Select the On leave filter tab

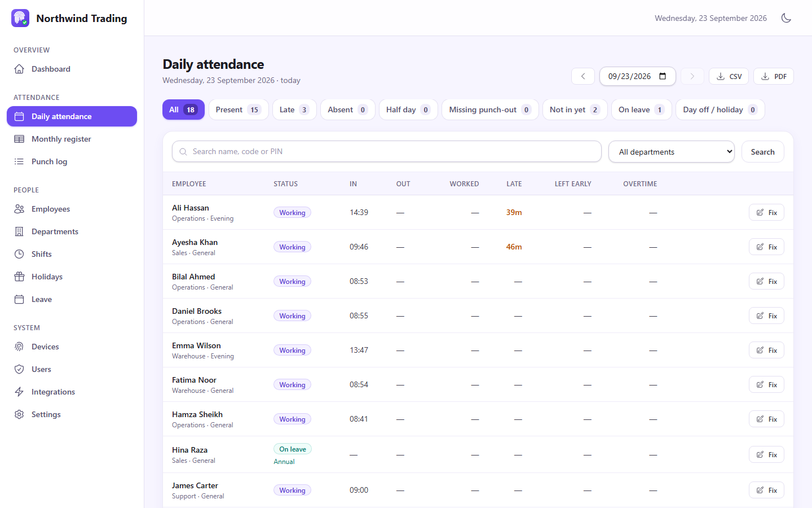(641, 110)
